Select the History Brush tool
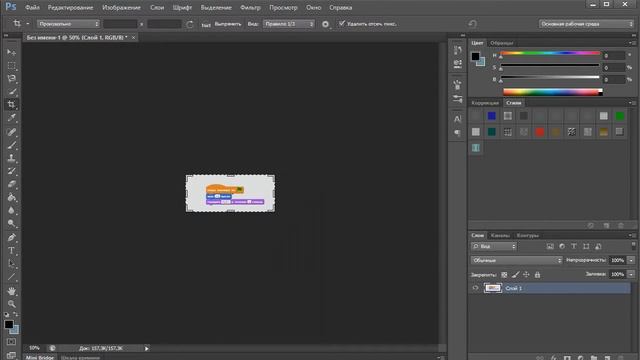 (11, 171)
